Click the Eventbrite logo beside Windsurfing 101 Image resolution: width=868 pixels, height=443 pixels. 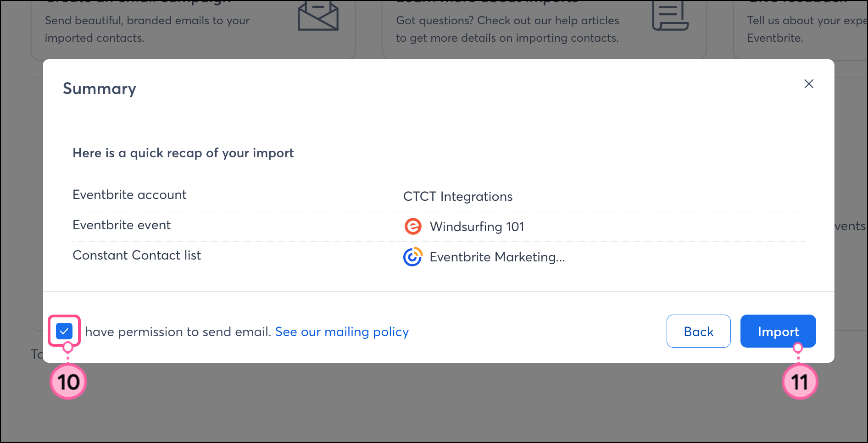click(413, 227)
